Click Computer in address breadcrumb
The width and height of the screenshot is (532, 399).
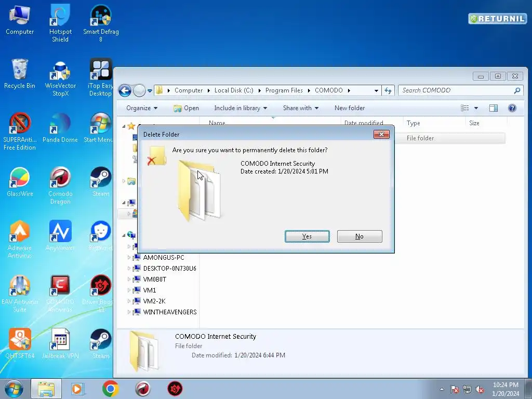(189, 90)
